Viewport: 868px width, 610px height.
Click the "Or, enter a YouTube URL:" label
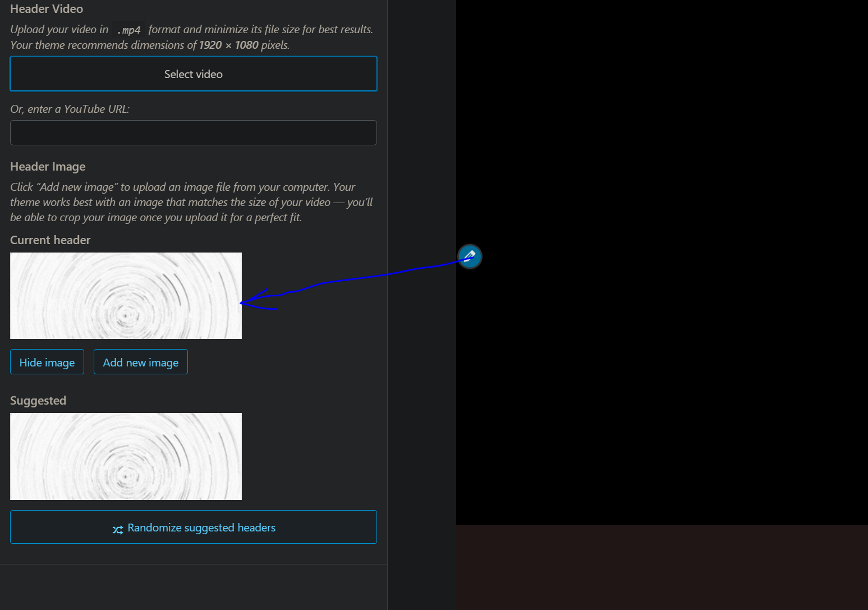coord(70,109)
